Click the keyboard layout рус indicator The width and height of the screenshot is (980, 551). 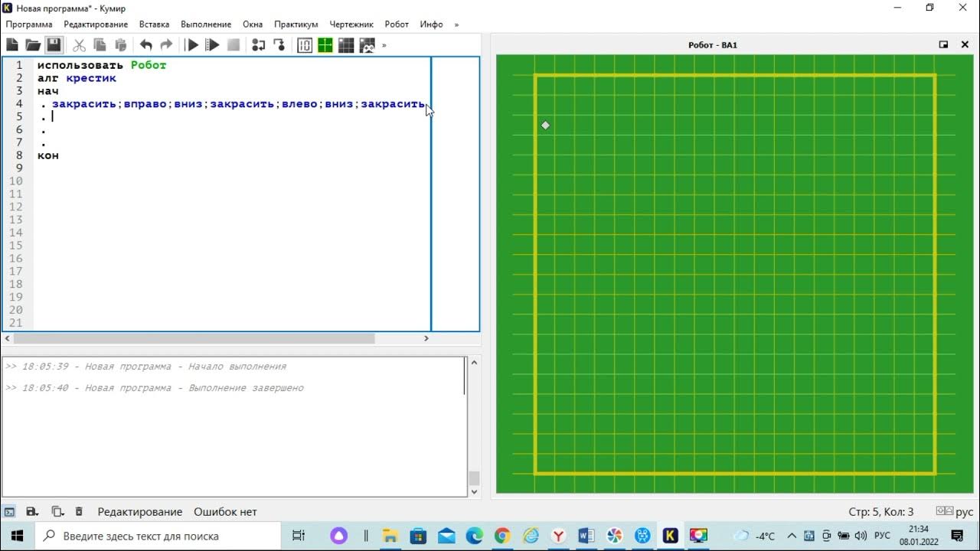point(955,512)
